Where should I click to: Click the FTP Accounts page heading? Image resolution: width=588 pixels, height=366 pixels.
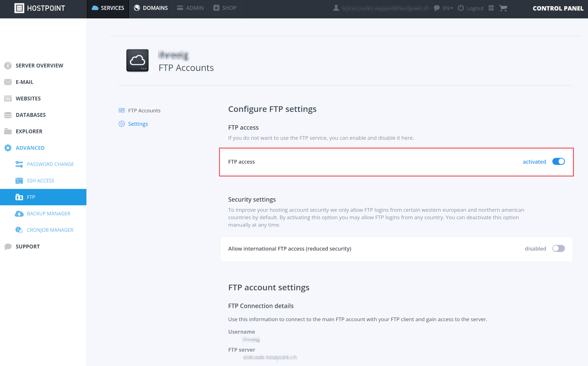(186, 68)
